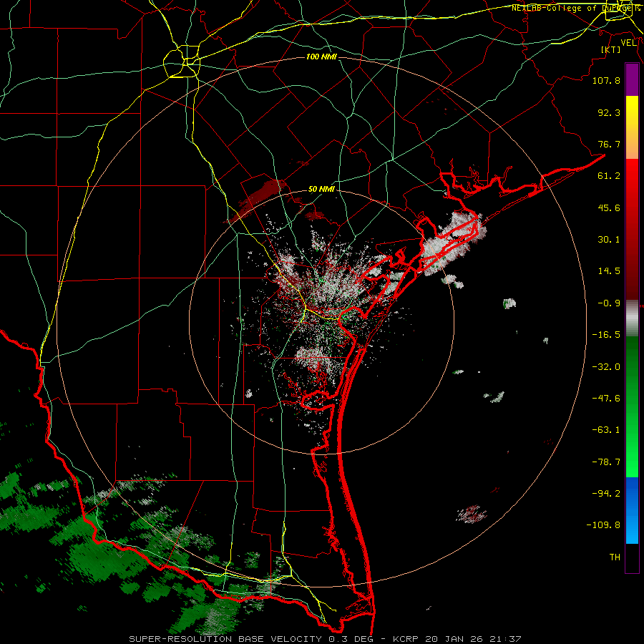Viewport: 644px width, 644px height.
Task: Select the 92.3 legend value
Action: coord(609,112)
